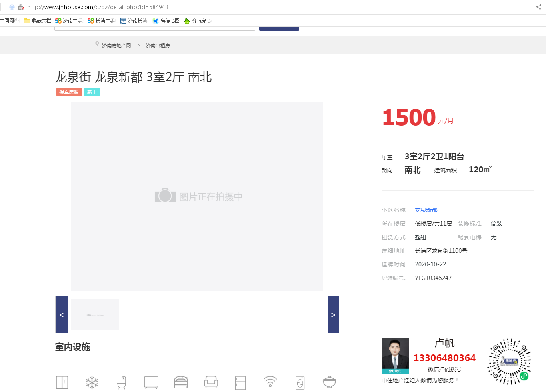Image resolution: width=546 pixels, height=392 pixels.
Task: Show next photos with right arrow
Action: (x=333, y=315)
